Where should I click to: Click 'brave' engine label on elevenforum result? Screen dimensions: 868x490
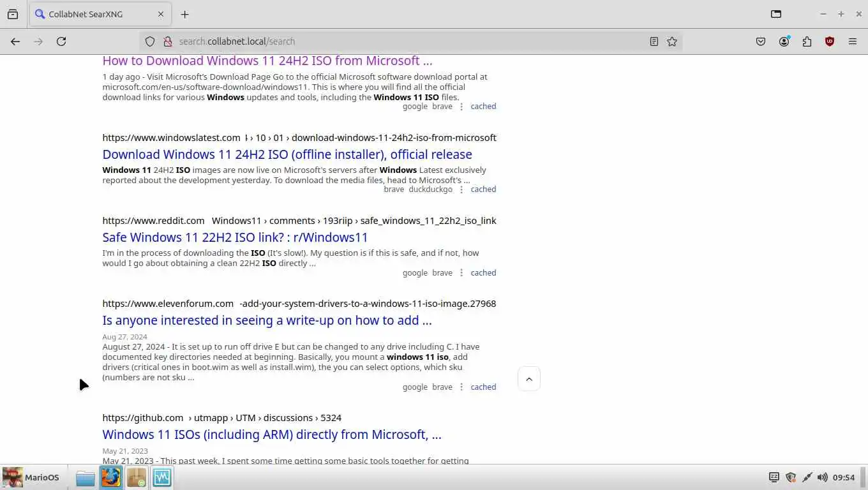[442, 387]
